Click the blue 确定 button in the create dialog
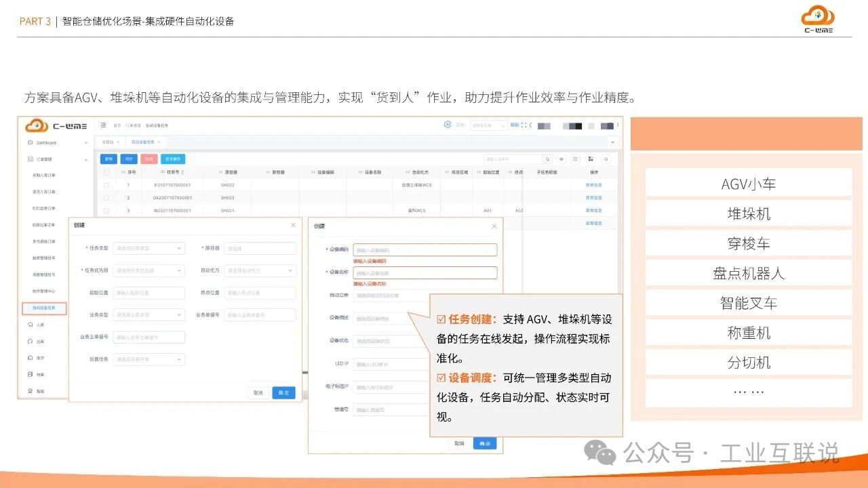Screen dimensions: 868x488 click(283, 392)
